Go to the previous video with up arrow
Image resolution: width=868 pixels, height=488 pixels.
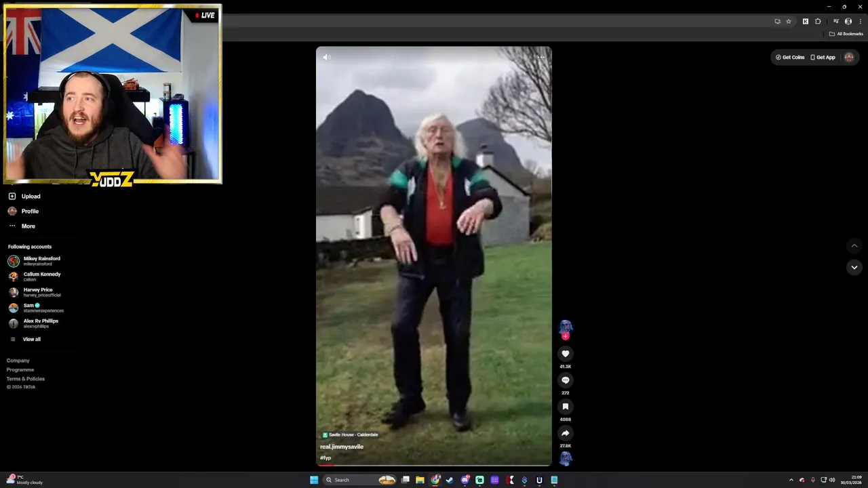pyautogui.click(x=854, y=246)
